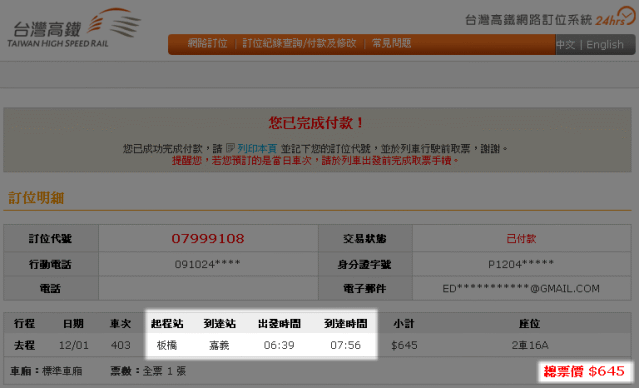Image resolution: width=639 pixels, height=388 pixels.
Task: Click the 交易狀態 label cell
Action: point(365,238)
